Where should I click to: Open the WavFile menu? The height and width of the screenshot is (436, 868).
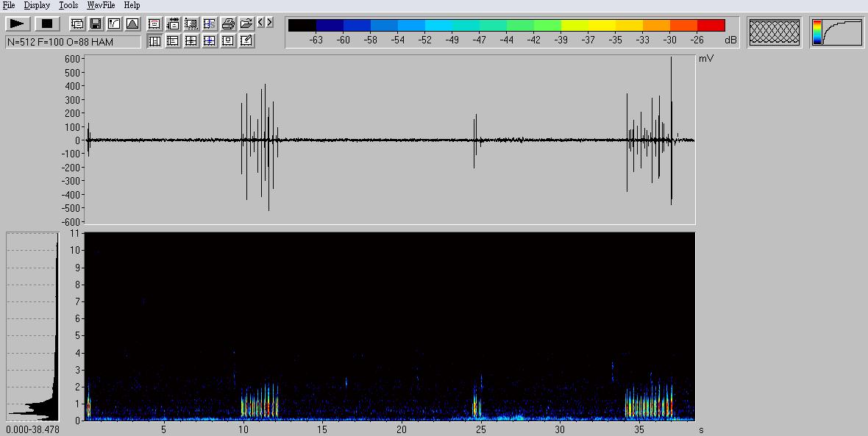coord(101,5)
